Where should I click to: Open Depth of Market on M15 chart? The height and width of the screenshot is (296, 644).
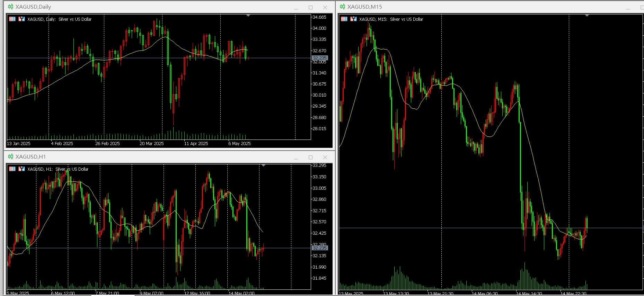353,19
